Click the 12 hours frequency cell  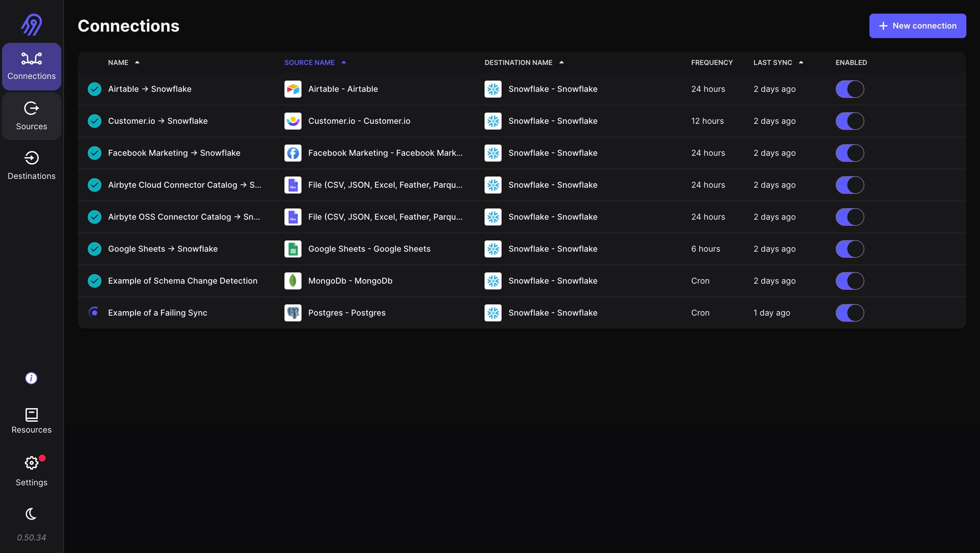coord(707,121)
